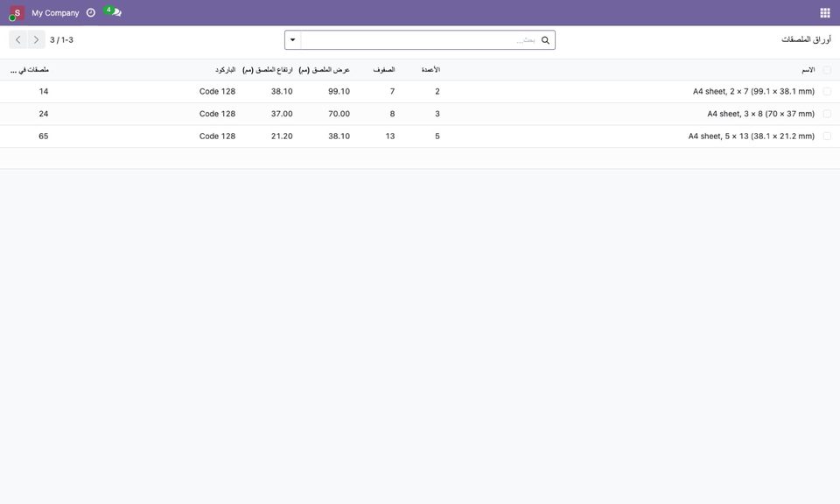
Task: Click the My Company menu label
Action: tap(55, 13)
